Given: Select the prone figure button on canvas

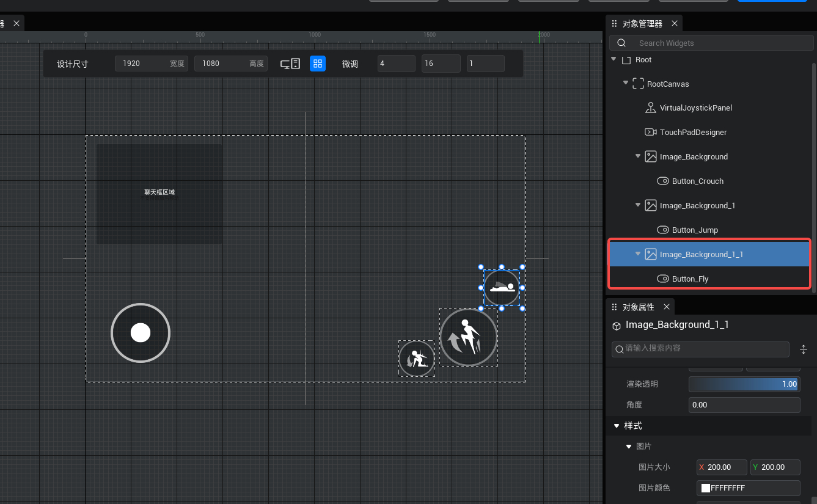Looking at the screenshot, I should click(502, 288).
